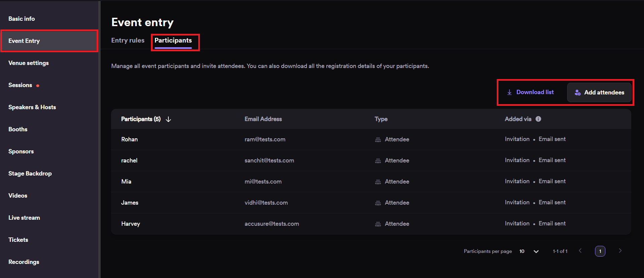Viewport: 644px width, 278px height.
Task: Click page number 1 button
Action: [600, 251]
